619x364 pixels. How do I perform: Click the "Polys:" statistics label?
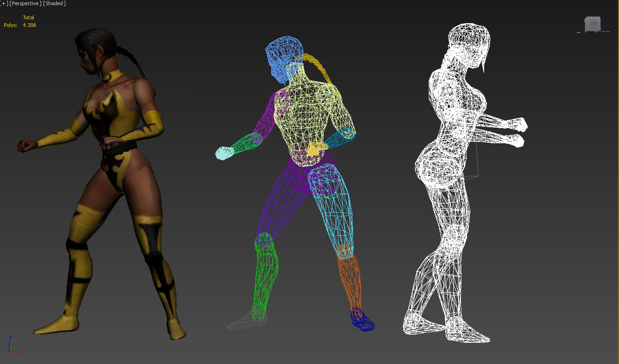click(x=11, y=25)
